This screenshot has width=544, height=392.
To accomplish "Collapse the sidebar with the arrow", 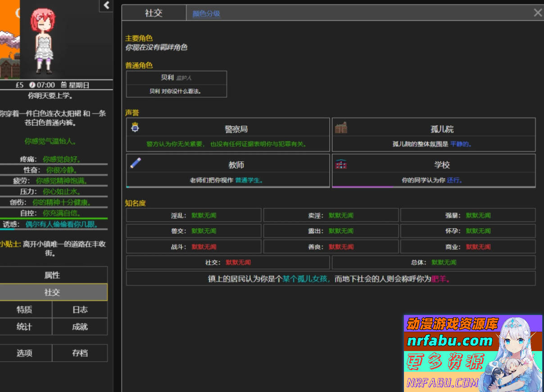I will 106,5.
